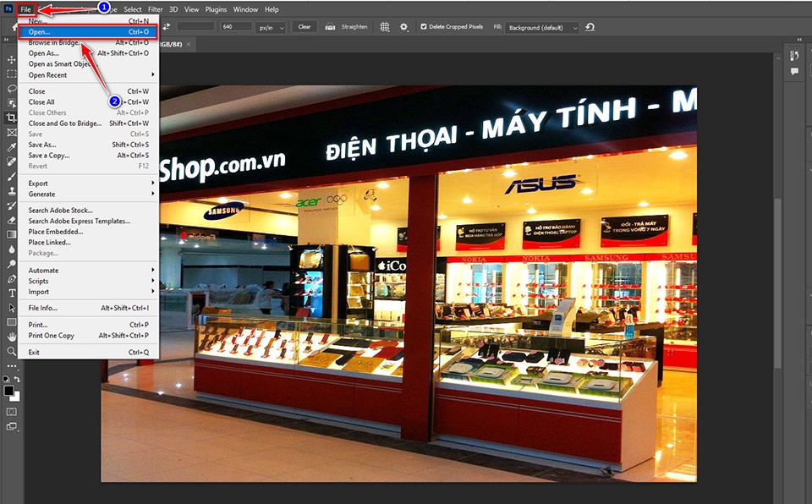Select the History Brush tool

click(11, 205)
